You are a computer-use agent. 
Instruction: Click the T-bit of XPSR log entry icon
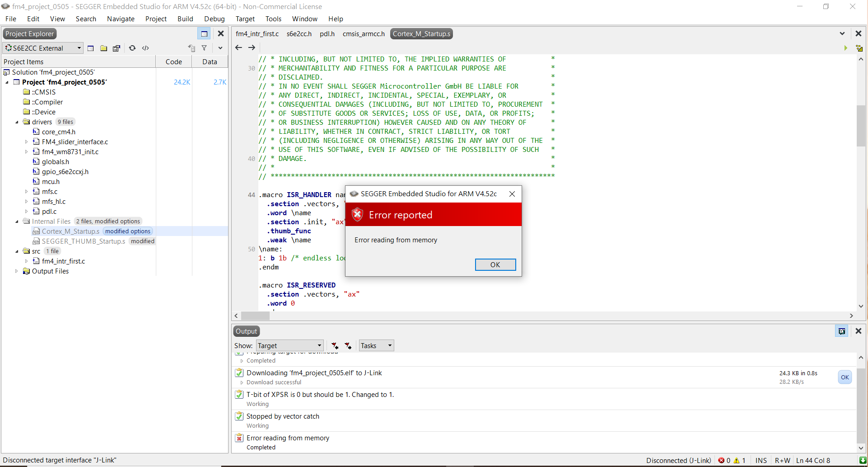239,395
